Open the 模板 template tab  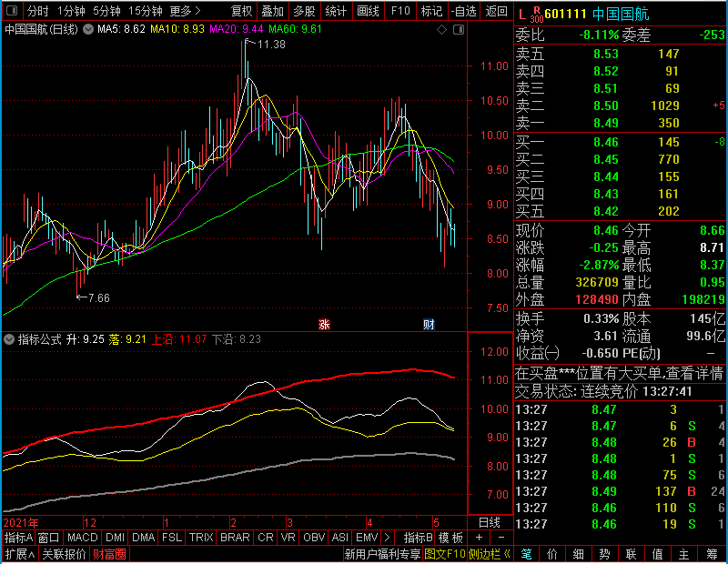[x=450, y=538]
